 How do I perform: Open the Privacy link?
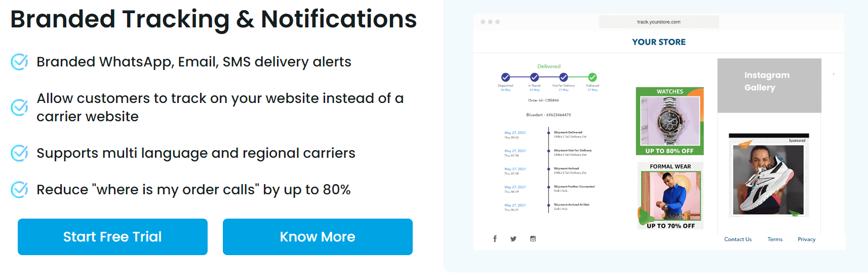tap(806, 239)
